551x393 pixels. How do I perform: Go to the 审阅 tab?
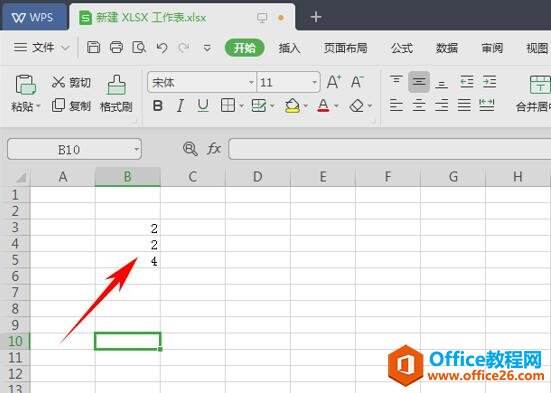tap(492, 48)
